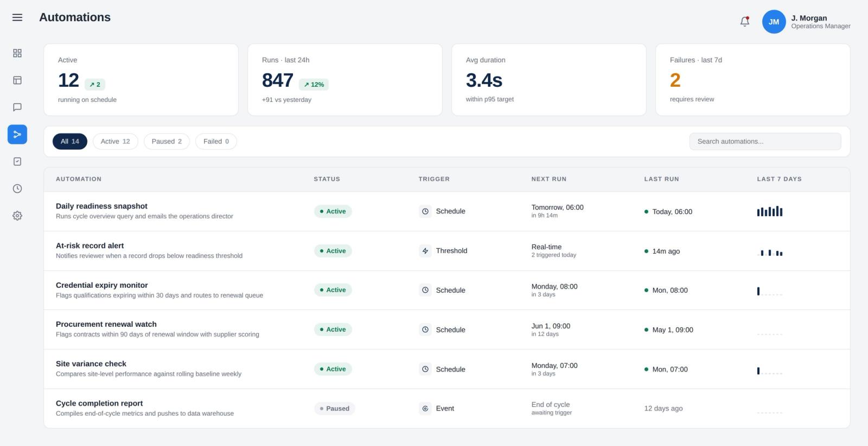Open the notifications bell

pos(745,22)
